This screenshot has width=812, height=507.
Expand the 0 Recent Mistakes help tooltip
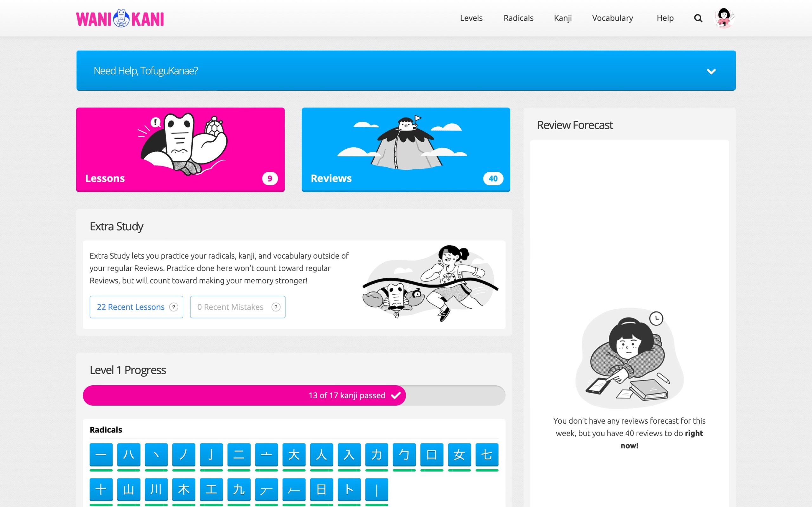click(x=275, y=307)
